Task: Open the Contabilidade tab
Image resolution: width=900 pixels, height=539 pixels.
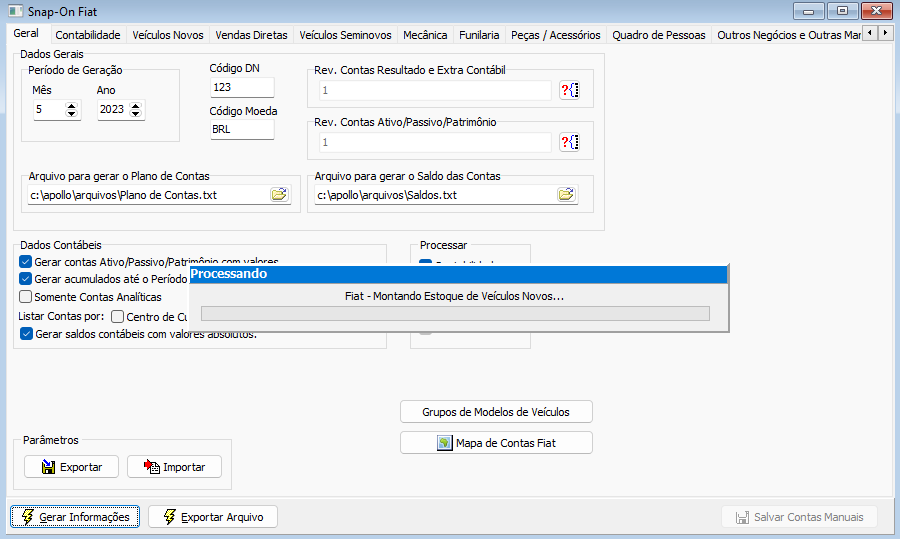Action: (88, 35)
